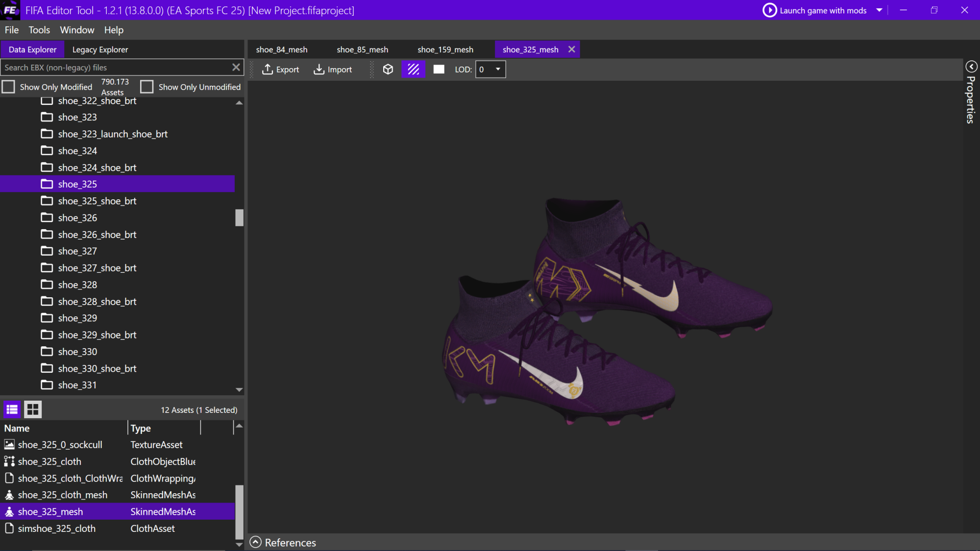
Task: Switch to the shoe_85_mesh tab
Action: point(363,49)
